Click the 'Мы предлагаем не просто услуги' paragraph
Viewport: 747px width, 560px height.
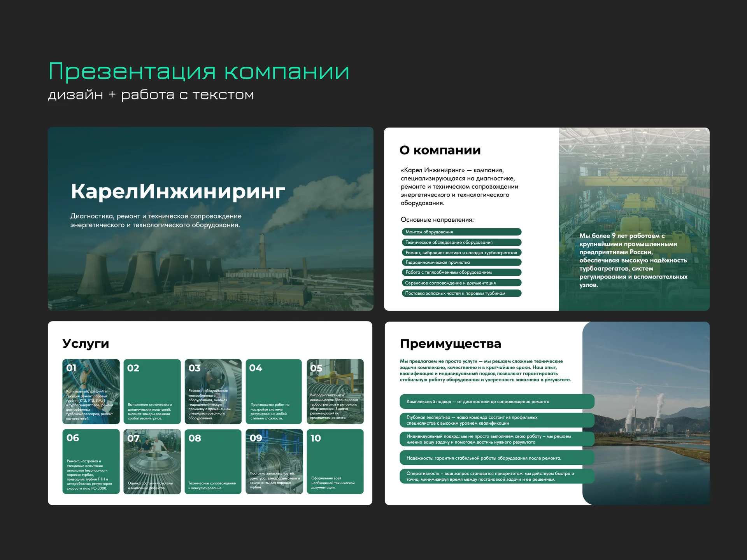click(485, 371)
